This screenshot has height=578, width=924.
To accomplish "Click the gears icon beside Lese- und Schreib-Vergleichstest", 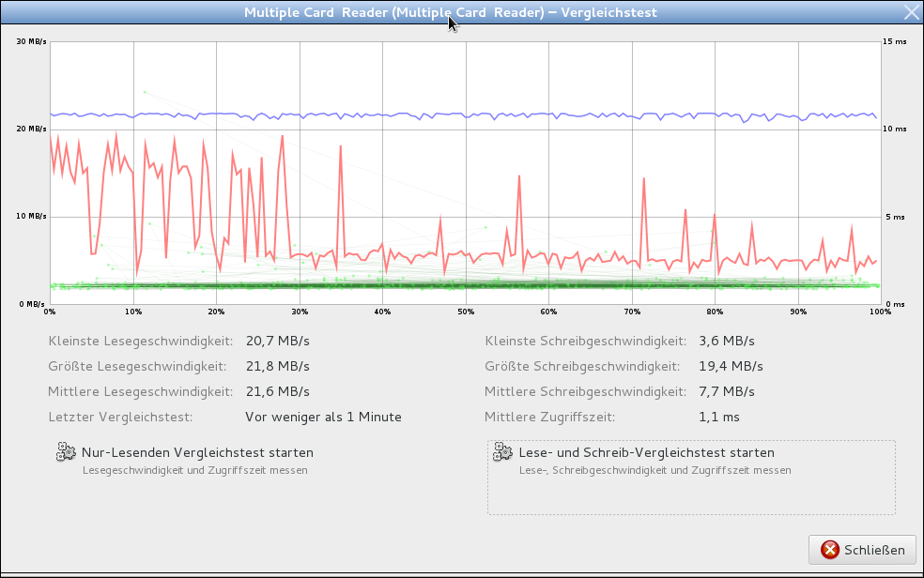I will point(502,452).
